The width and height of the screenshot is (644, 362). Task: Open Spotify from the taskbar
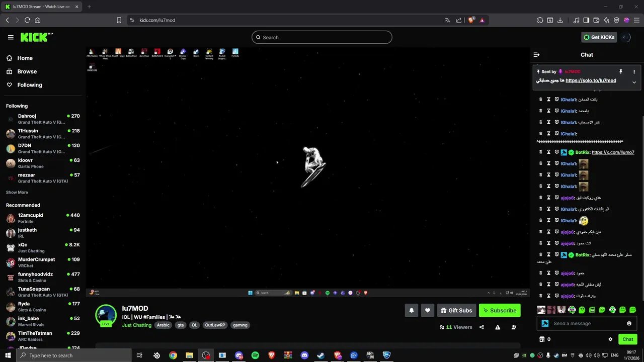tap(255, 355)
